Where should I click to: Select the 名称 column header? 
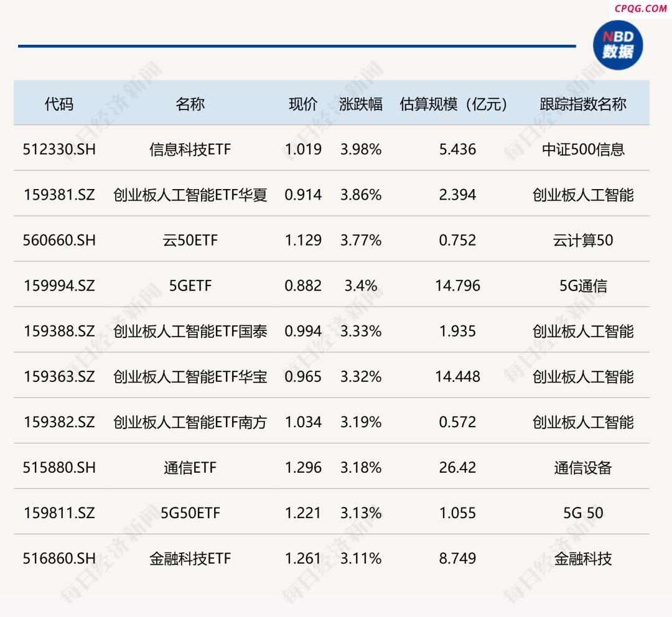click(x=190, y=104)
